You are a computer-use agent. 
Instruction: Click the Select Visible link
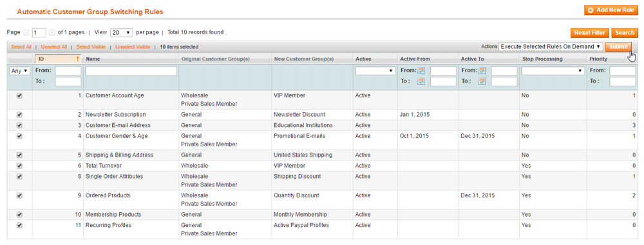pyautogui.click(x=91, y=47)
